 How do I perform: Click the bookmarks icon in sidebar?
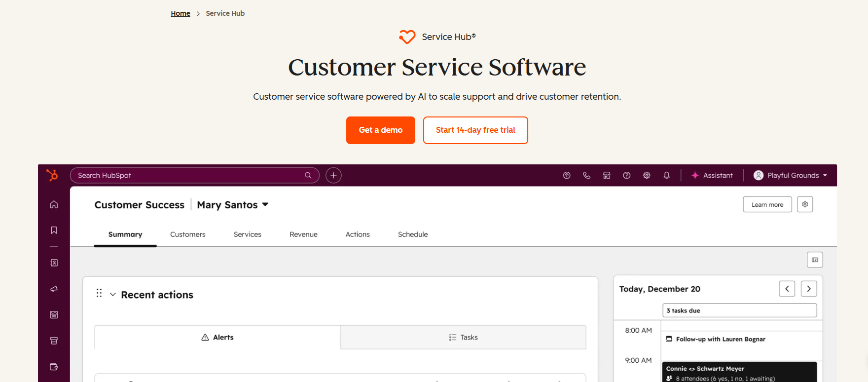point(54,230)
